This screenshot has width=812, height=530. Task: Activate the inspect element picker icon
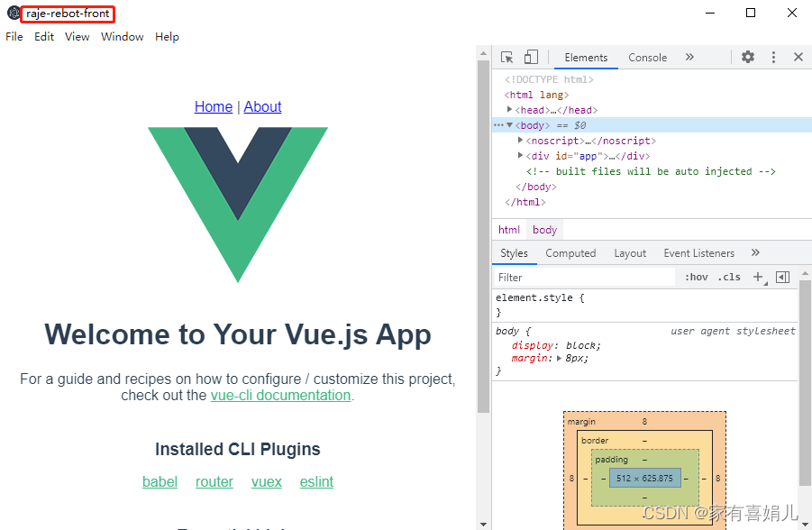507,57
